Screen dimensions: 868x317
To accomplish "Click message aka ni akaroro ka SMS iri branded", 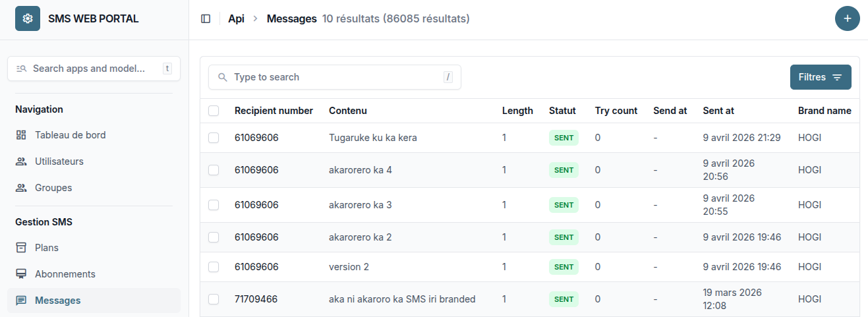I will point(402,299).
